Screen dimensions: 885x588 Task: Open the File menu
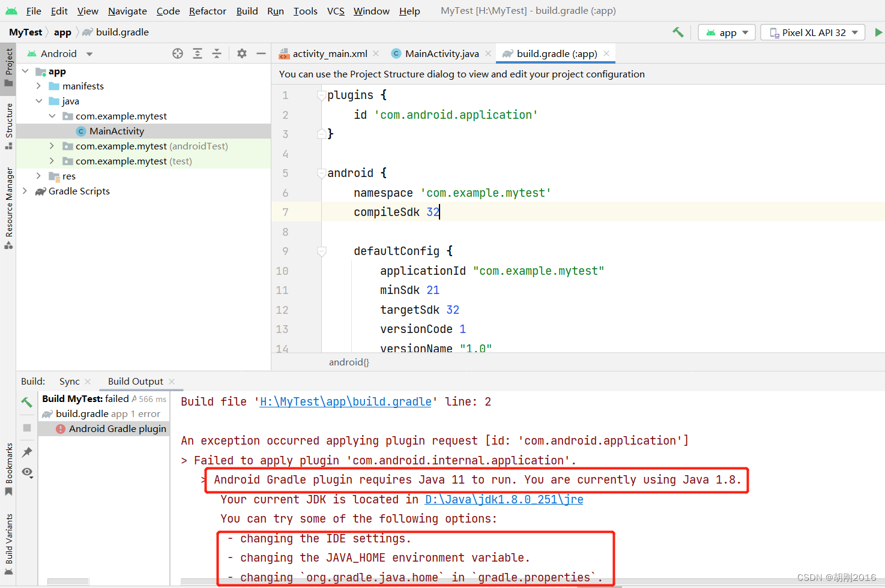coord(34,11)
